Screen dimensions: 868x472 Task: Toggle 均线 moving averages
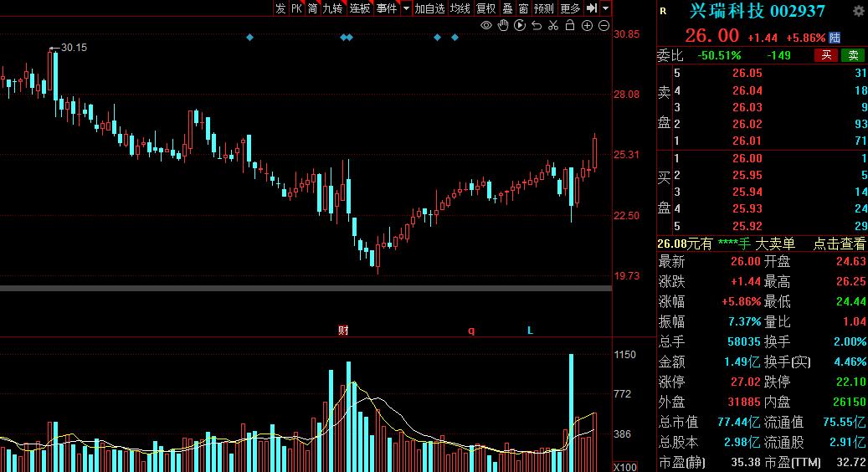460,8
